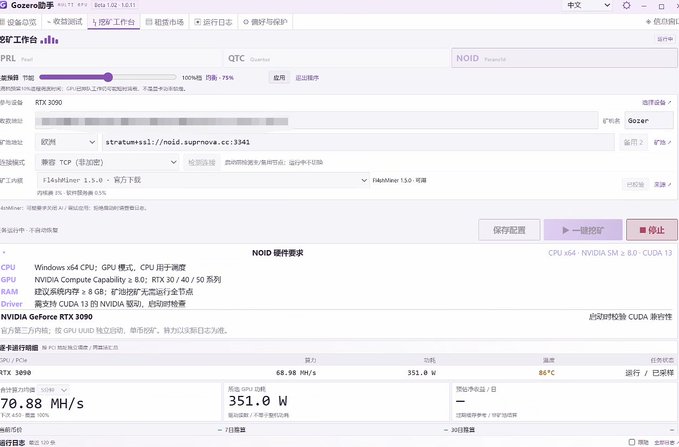Image resolution: width=679 pixels, height=447 pixels.
Task: Open the dropdown beside 合计算力均值
Action: click(x=53, y=390)
